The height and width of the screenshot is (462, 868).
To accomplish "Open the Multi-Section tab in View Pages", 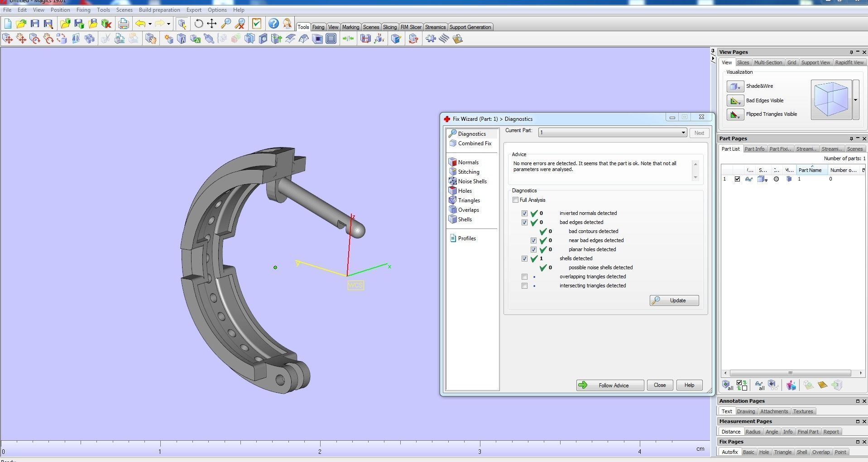I will pos(768,62).
